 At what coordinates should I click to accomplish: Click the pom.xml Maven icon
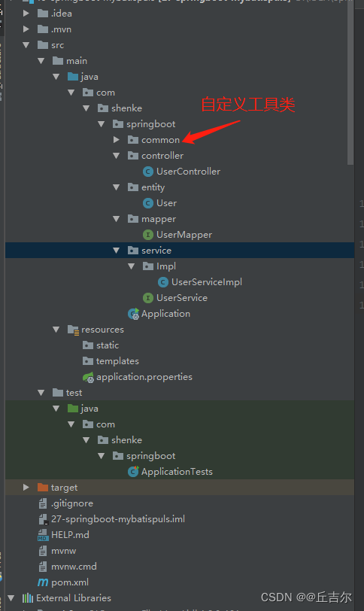43,582
